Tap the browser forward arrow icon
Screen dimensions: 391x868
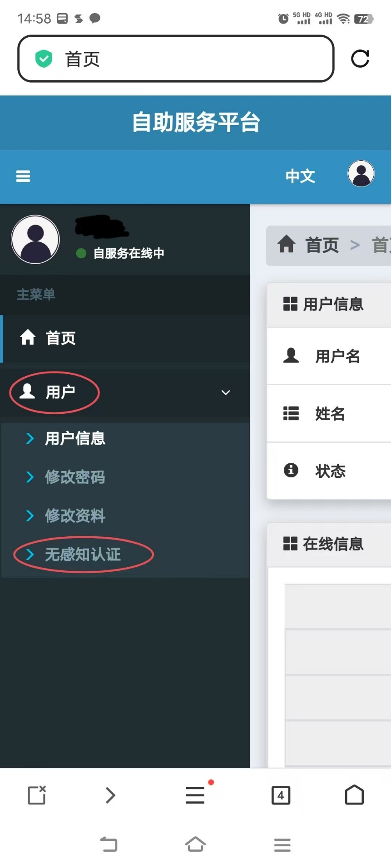[110, 795]
